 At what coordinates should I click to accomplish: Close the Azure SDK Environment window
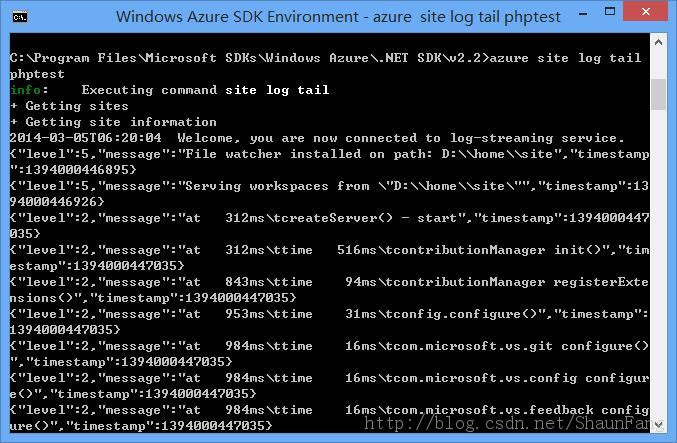(x=645, y=12)
